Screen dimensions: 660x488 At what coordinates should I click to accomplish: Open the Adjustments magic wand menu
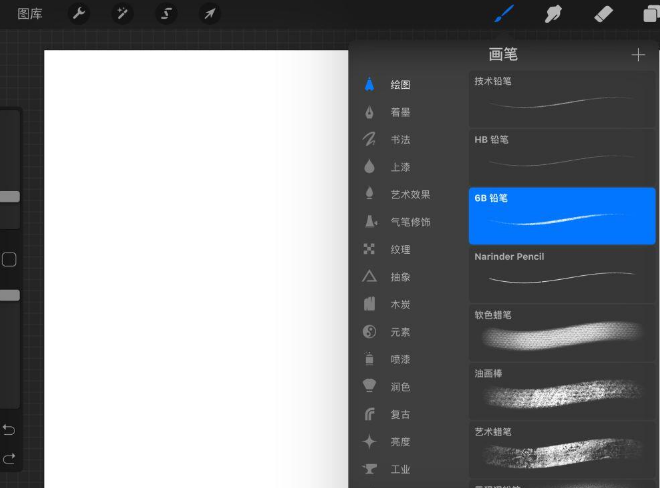(x=122, y=13)
